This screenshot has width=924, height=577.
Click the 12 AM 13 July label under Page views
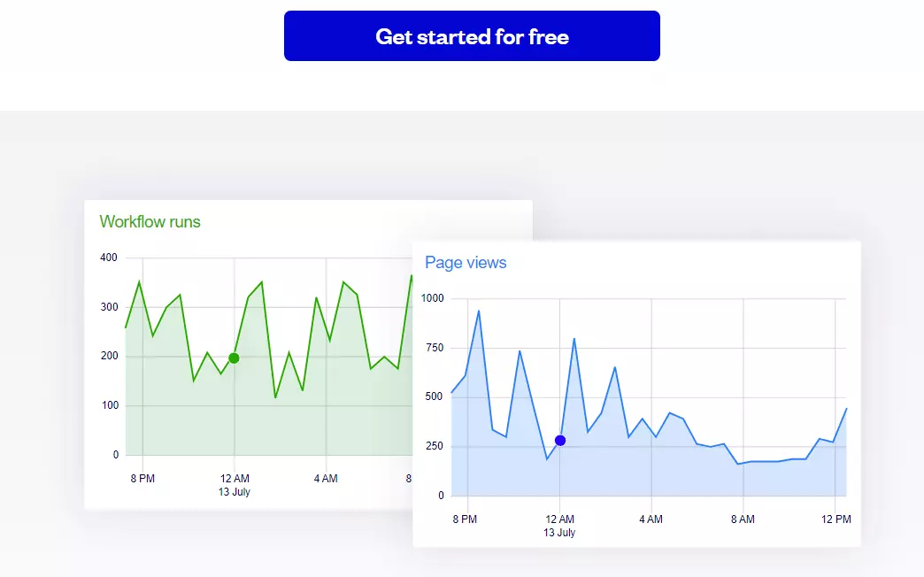(559, 526)
